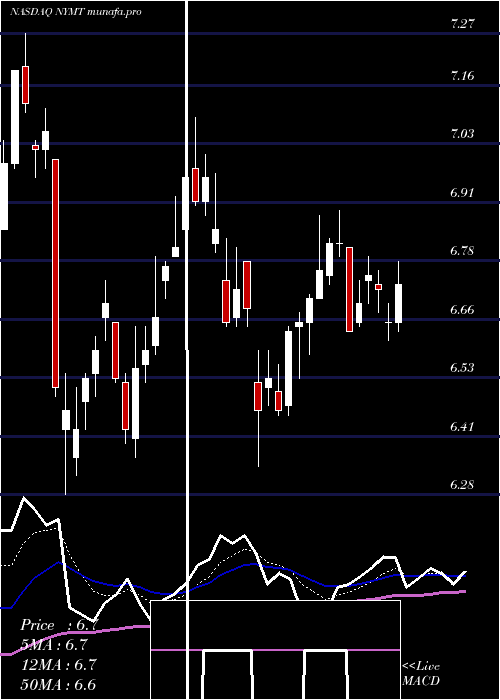Select the 6.53 price axis label
Image resolution: width=500 pixels, height=700 pixels.
[x=462, y=368]
